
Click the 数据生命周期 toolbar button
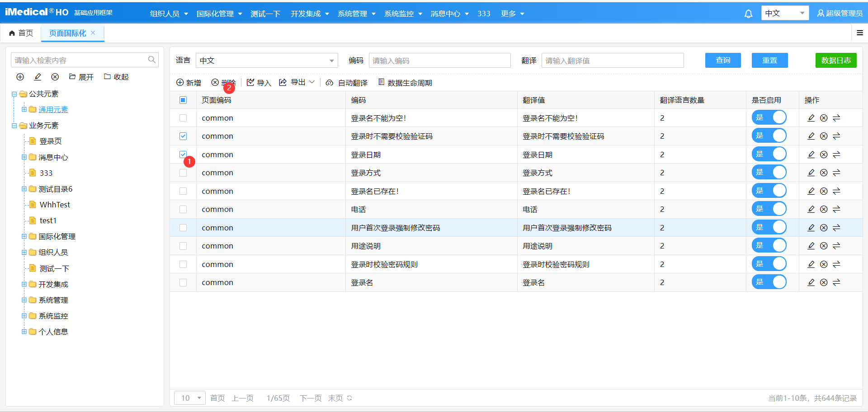[405, 83]
